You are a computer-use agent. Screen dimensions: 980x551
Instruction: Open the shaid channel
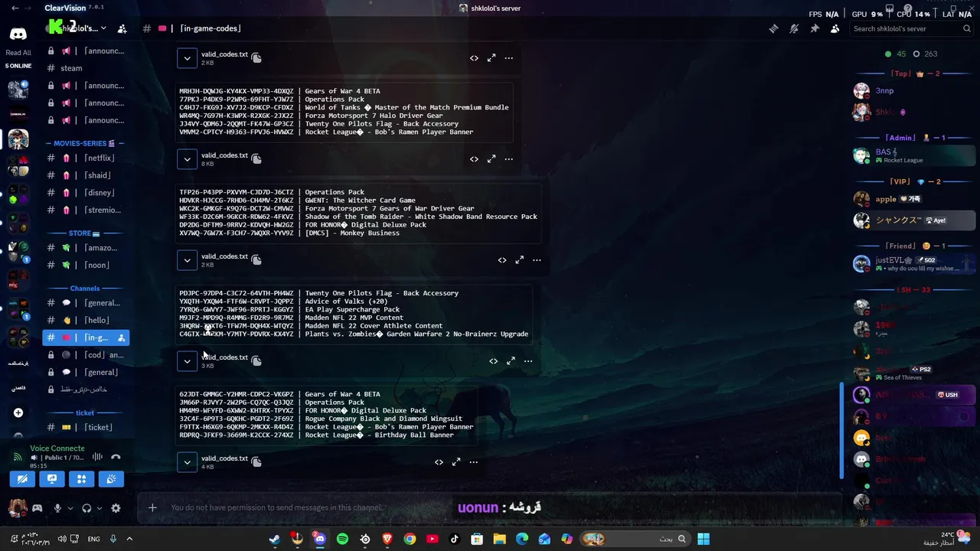pos(86,175)
